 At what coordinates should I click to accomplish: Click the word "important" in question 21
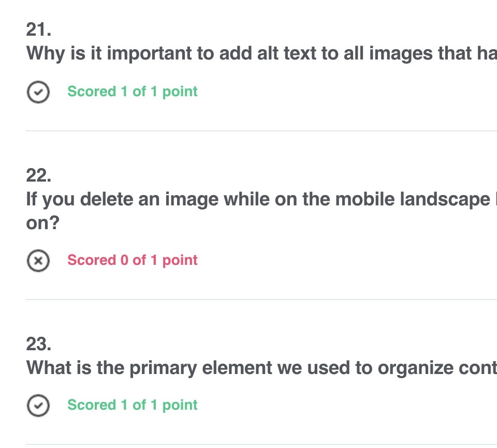[x=149, y=54]
